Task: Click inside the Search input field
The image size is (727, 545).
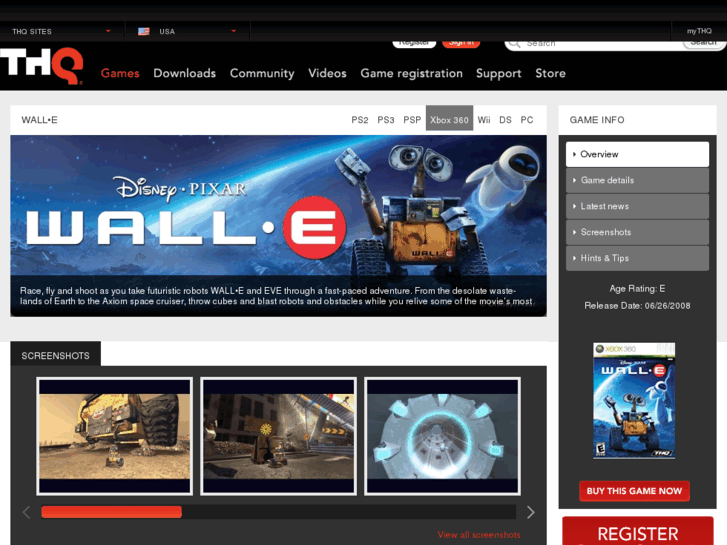Action: pos(603,44)
